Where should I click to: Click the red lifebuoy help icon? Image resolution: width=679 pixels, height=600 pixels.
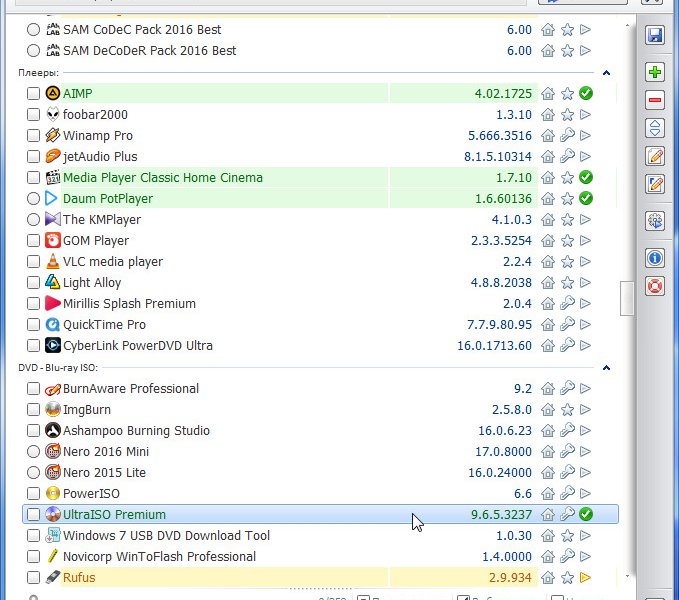pos(655,286)
